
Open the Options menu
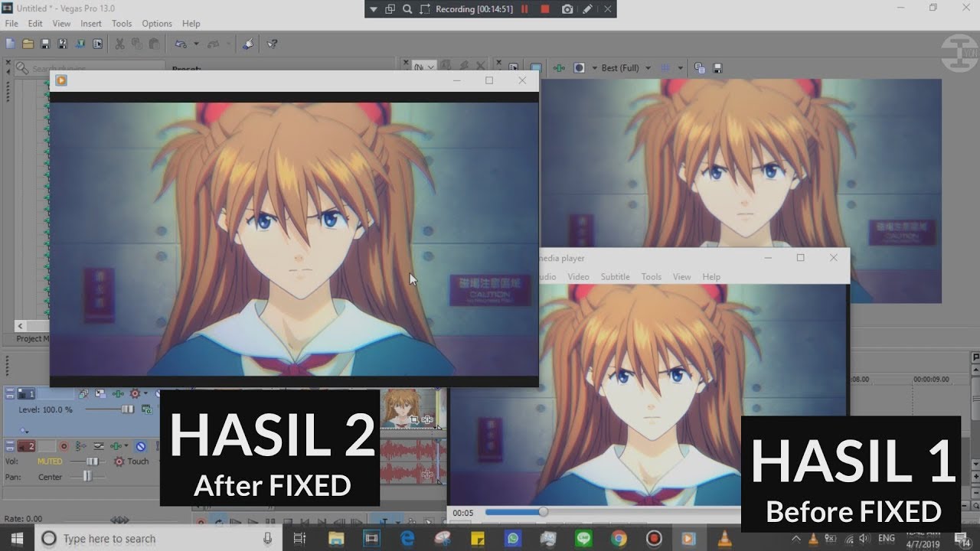157,24
